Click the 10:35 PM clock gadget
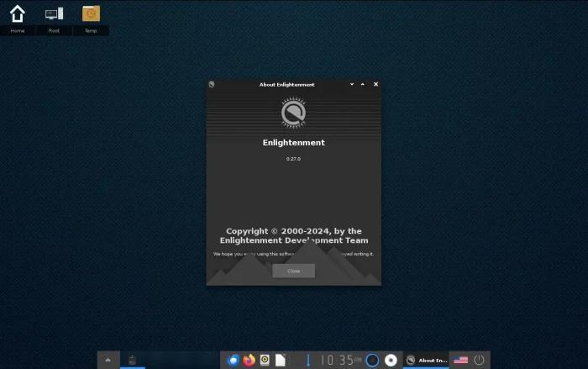 [340, 360]
